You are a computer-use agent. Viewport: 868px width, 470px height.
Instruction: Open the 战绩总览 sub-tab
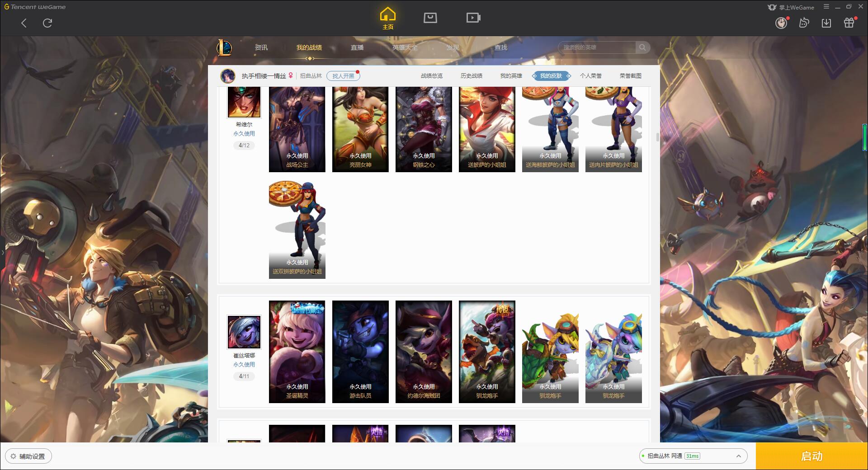[x=432, y=76]
